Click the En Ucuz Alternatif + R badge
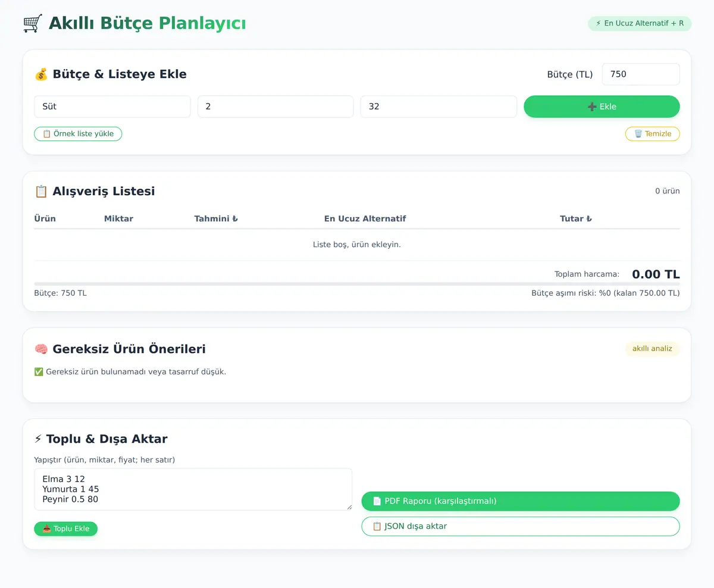Screen dimensions: 714x588 [640, 23]
